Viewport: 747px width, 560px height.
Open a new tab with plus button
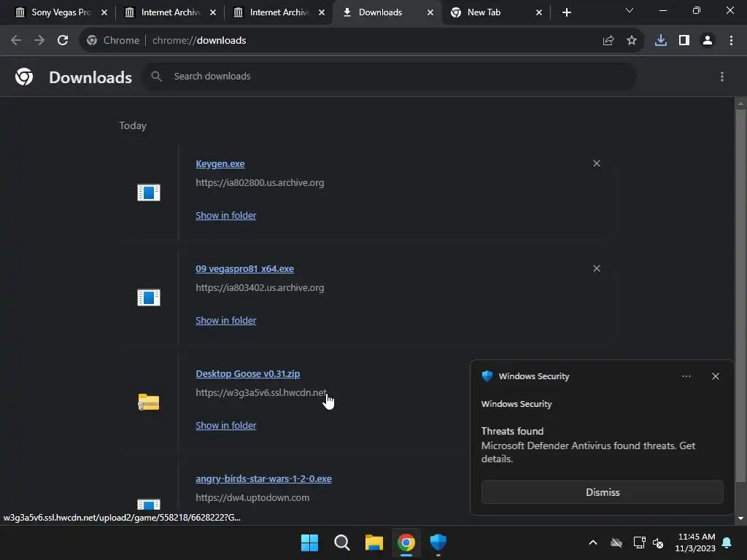click(x=566, y=13)
